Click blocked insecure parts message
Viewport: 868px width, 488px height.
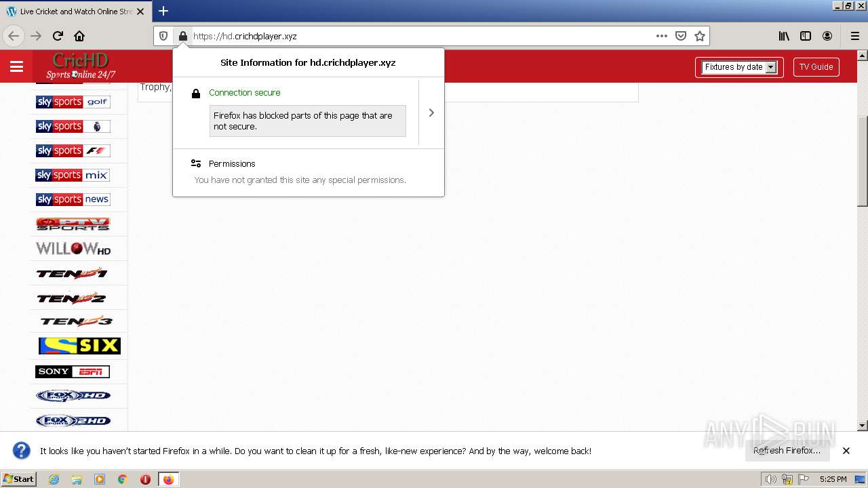(x=308, y=121)
